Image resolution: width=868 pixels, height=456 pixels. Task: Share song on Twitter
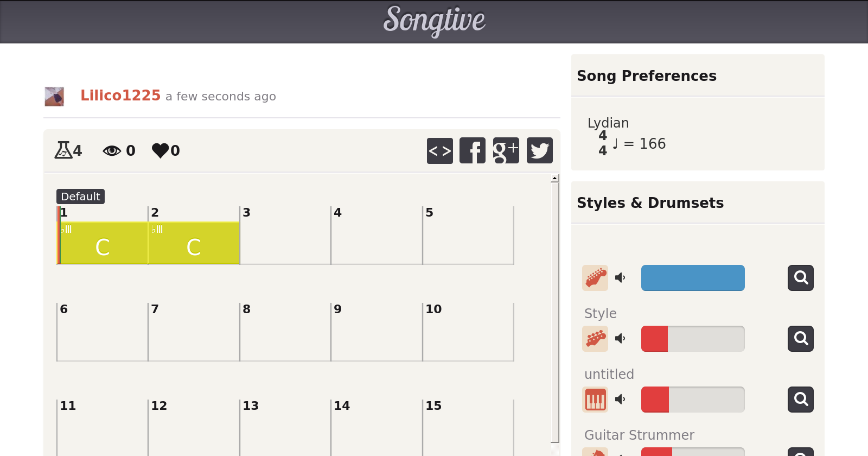click(539, 150)
